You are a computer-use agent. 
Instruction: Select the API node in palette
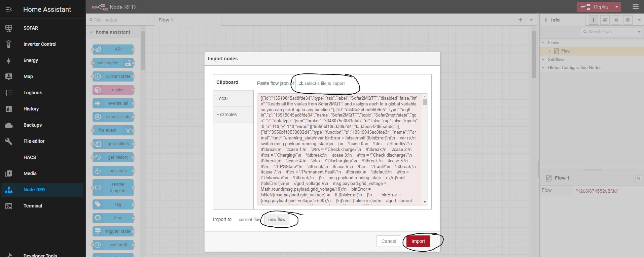tap(113, 49)
